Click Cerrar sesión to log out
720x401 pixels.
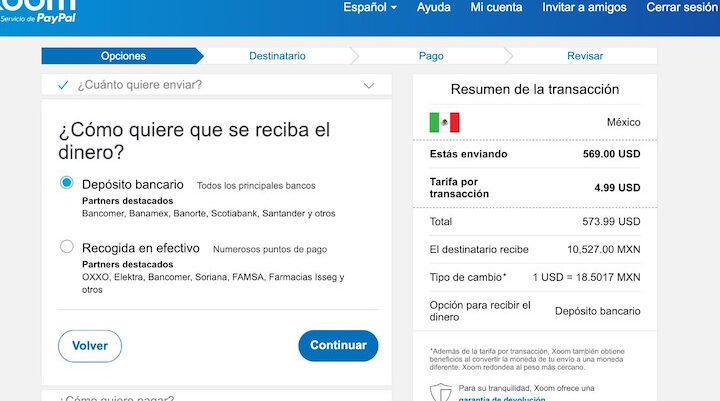pos(682,8)
